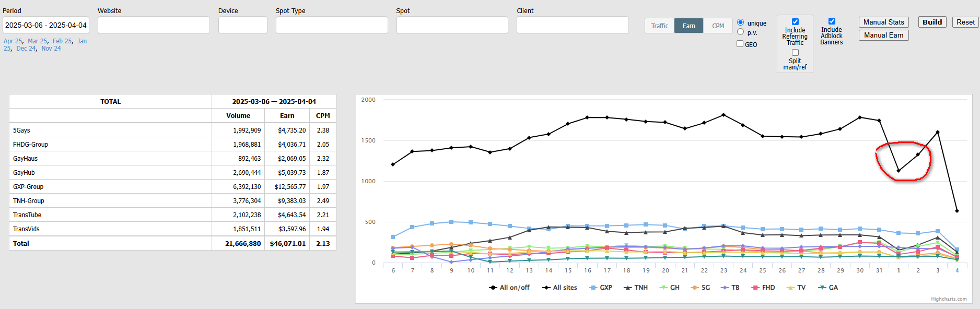Uncheck Include Referring Traffic checkbox
Image resolution: width=980 pixels, height=309 pixels.
pos(795,22)
